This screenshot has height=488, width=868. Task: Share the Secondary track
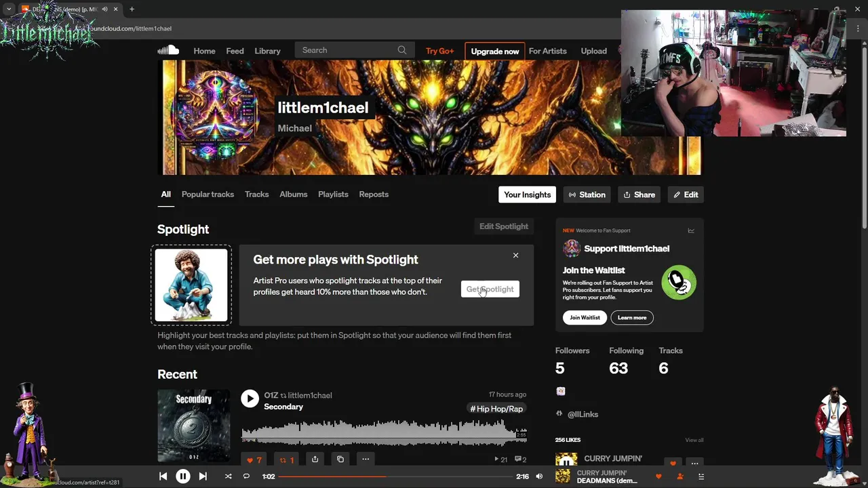click(315, 460)
